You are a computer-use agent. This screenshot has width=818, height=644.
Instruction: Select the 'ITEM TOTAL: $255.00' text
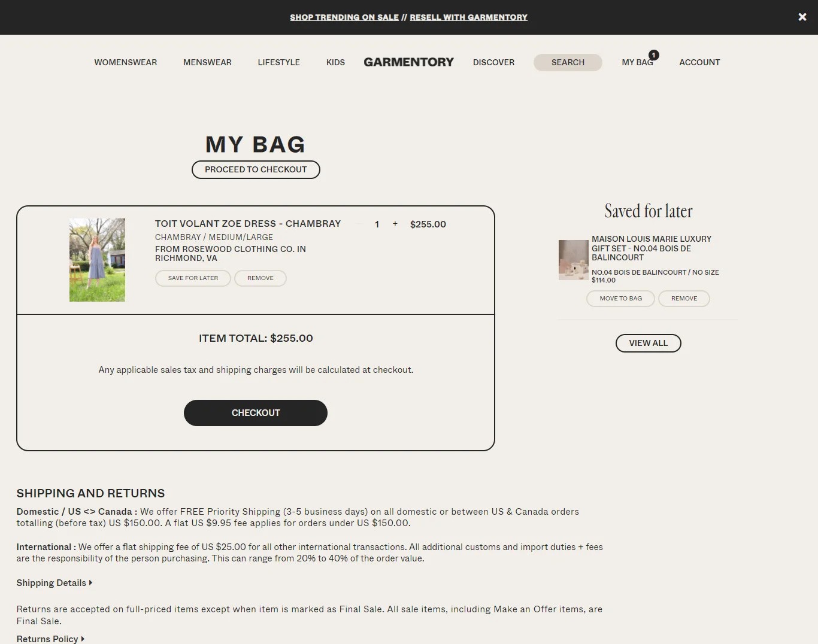pyautogui.click(x=256, y=338)
